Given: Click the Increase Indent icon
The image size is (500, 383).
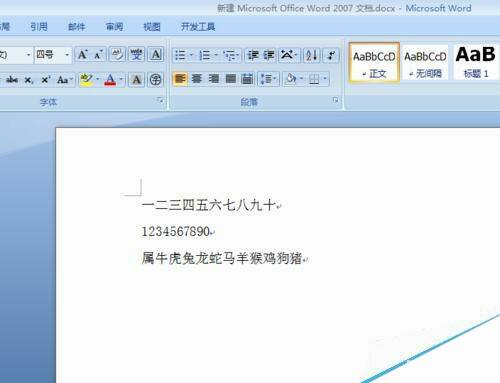Looking at the screenshot, I should click(269, 55).
